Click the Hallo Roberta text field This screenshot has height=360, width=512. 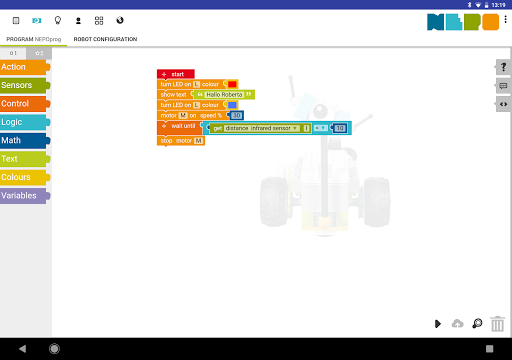(x=224, y=95)
